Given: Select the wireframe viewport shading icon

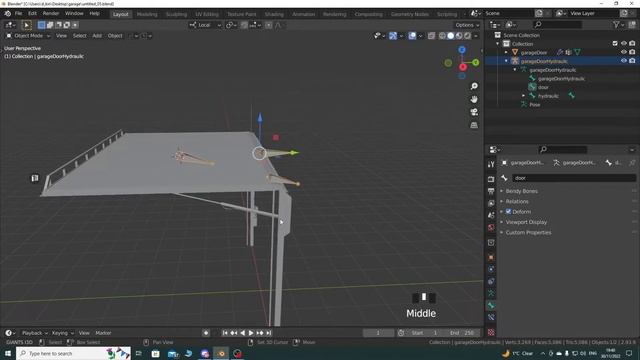Looking at the screenshot, I should [442, 36].
